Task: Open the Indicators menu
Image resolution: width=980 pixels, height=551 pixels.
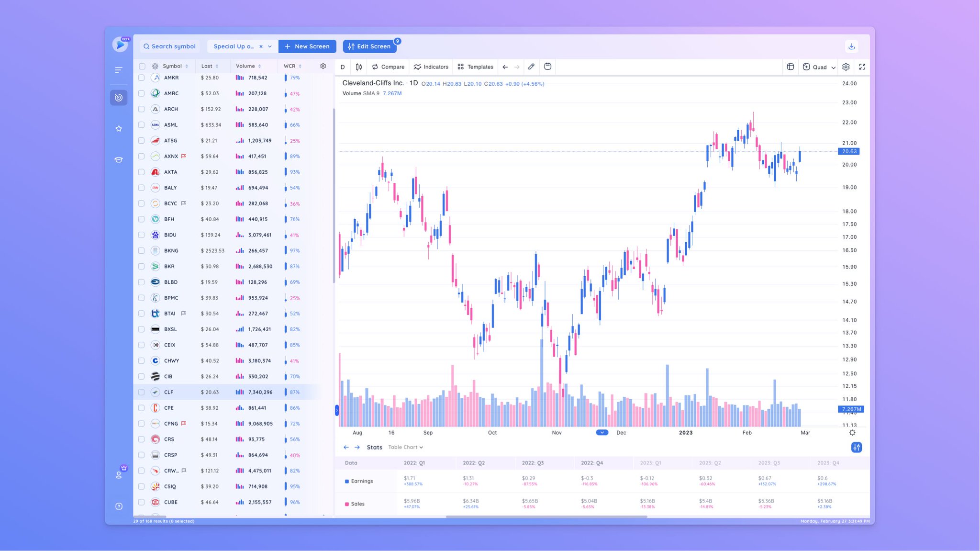Action: click(431, 67)
